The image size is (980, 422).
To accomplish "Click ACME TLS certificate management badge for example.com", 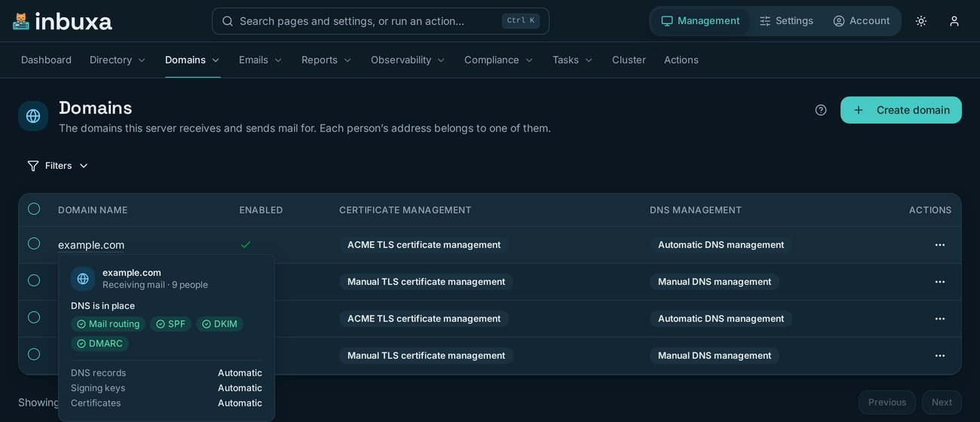I will [x=424, y=245].
